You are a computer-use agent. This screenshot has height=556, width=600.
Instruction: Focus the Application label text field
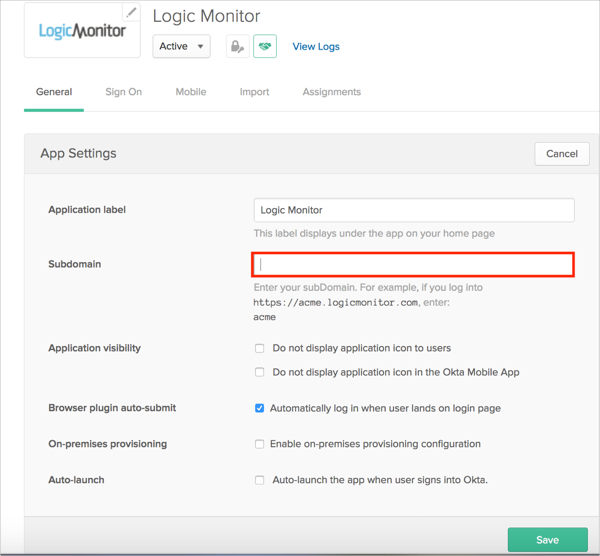(x=414, y=210)
